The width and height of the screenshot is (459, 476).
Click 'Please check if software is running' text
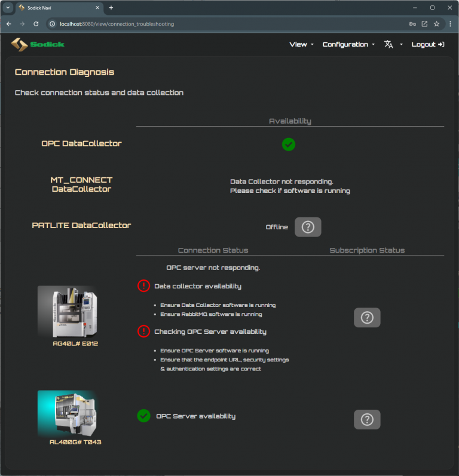(290, 191)
